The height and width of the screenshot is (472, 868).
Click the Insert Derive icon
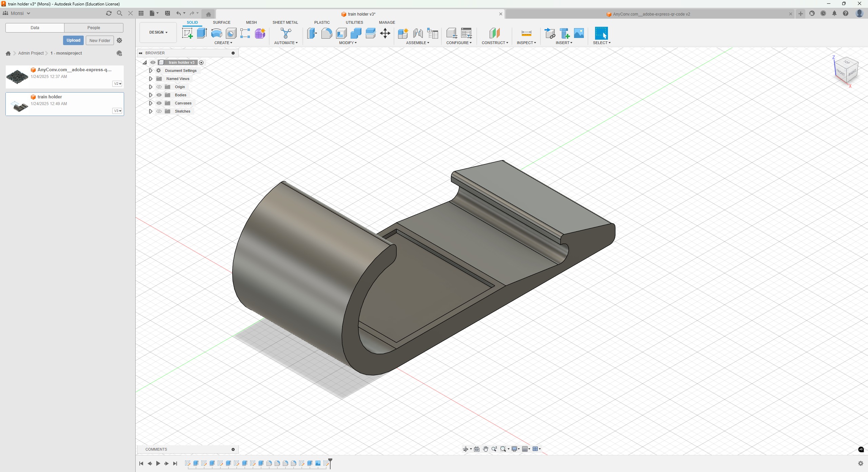tap(550, 33)
